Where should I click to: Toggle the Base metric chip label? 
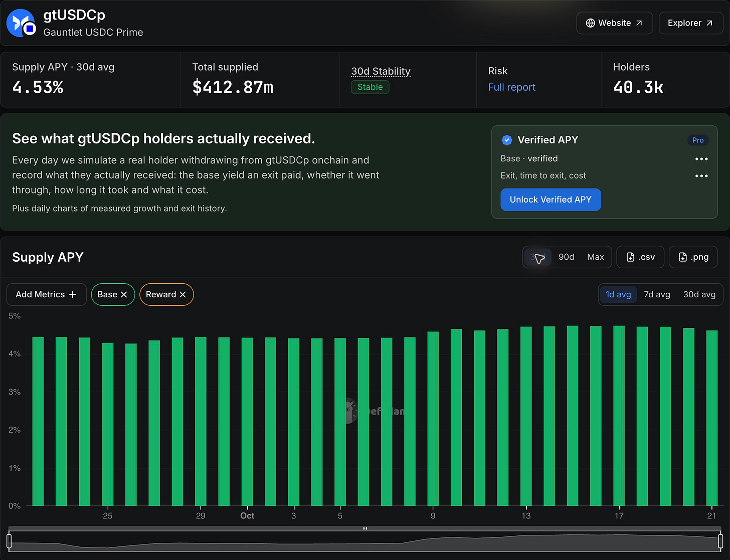(107, 294)
